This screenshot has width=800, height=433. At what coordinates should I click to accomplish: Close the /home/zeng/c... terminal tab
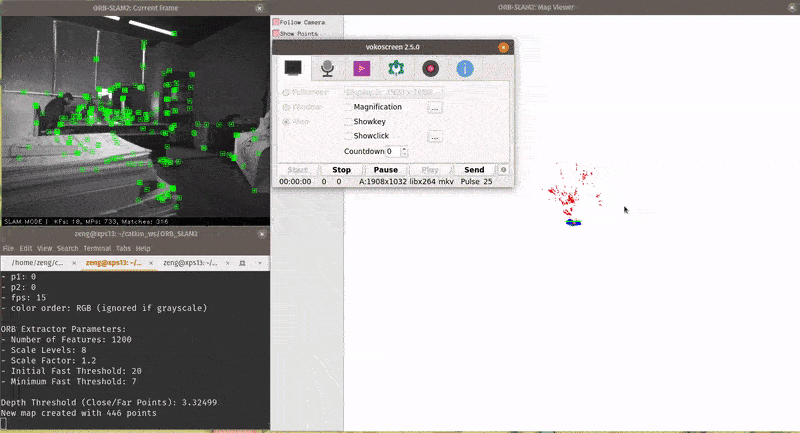(x=74, y=263)
